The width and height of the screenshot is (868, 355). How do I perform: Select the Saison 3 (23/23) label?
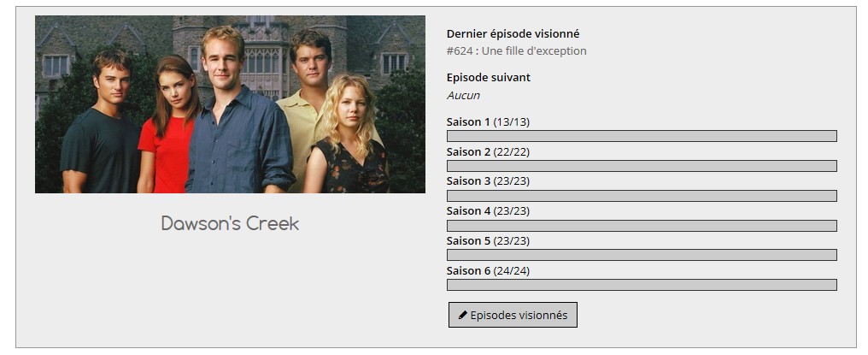tap(488, 180)
